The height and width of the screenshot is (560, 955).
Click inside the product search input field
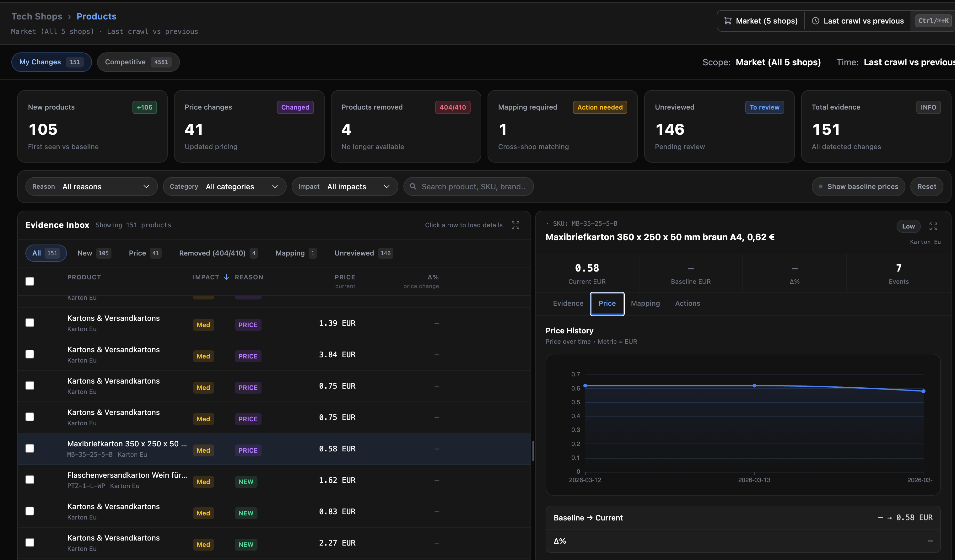coord(474,186)
